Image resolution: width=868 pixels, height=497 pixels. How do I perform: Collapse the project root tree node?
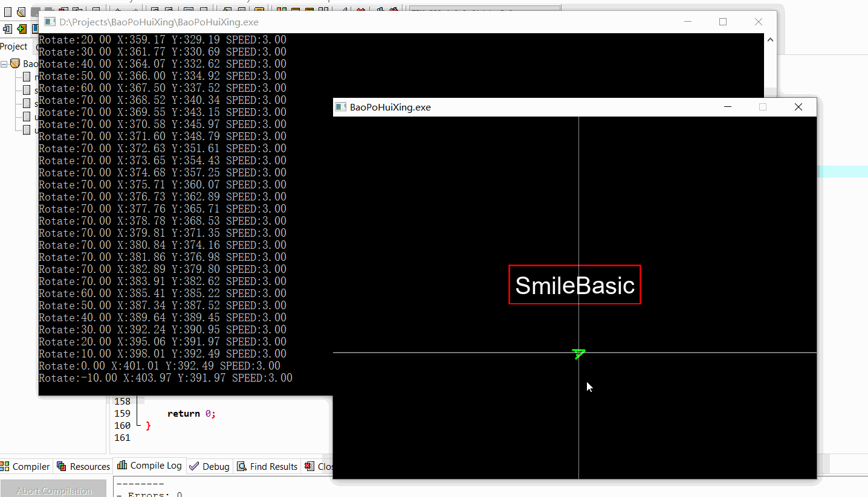point(4,63)
